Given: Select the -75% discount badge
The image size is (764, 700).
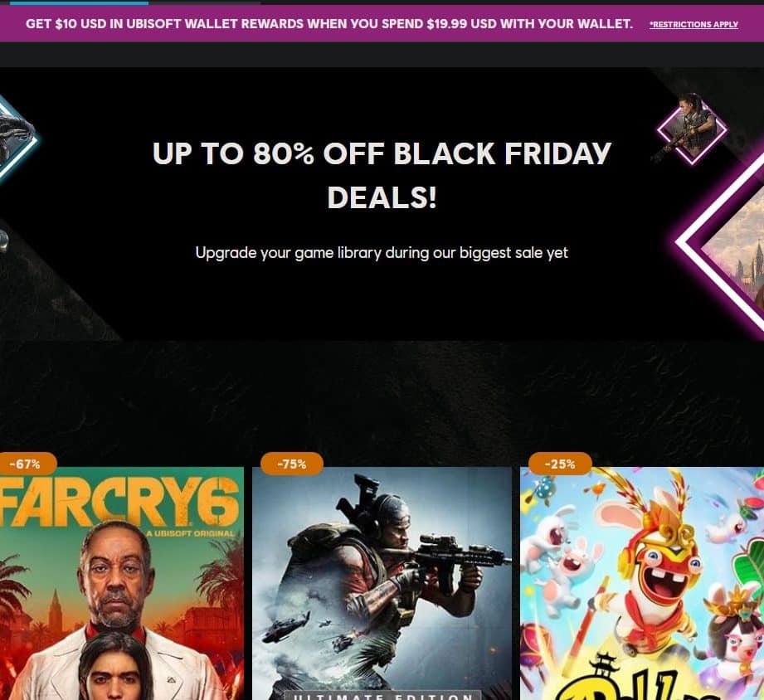Looking at the screenshot, I should 292,464.
